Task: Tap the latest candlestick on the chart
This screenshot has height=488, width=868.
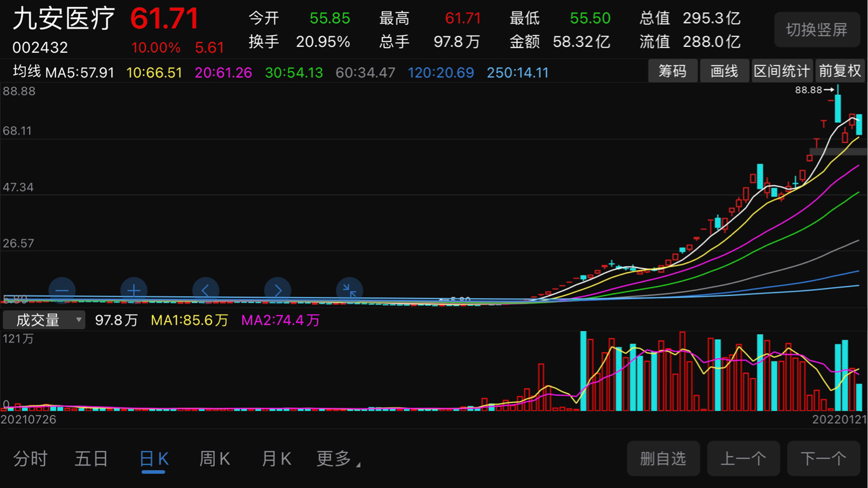Action: 859,125
